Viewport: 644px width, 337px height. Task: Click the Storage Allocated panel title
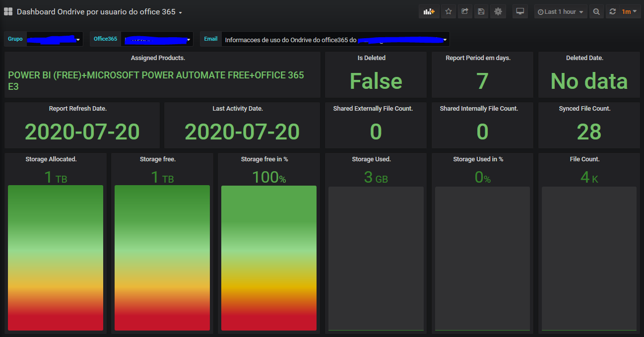pyautogui.click(x=51, y=159)
